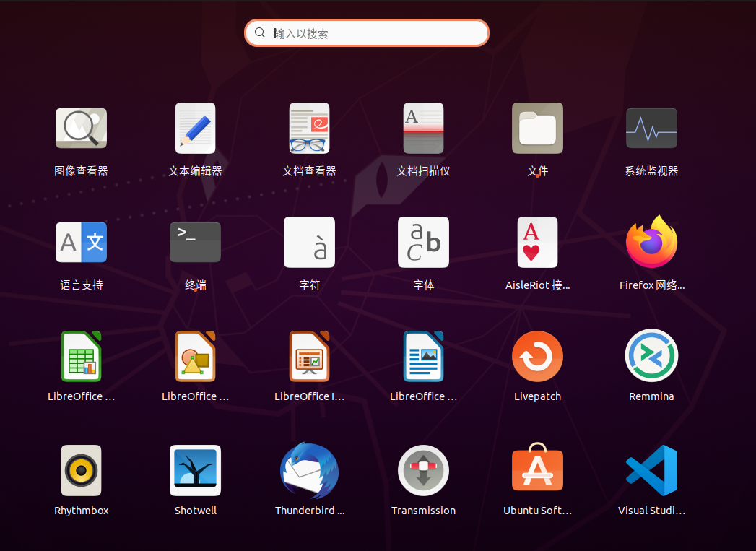Viewport: 756px width, 551px height.
Task: Open the 字符 characters app
Action: tap(310, 242)
